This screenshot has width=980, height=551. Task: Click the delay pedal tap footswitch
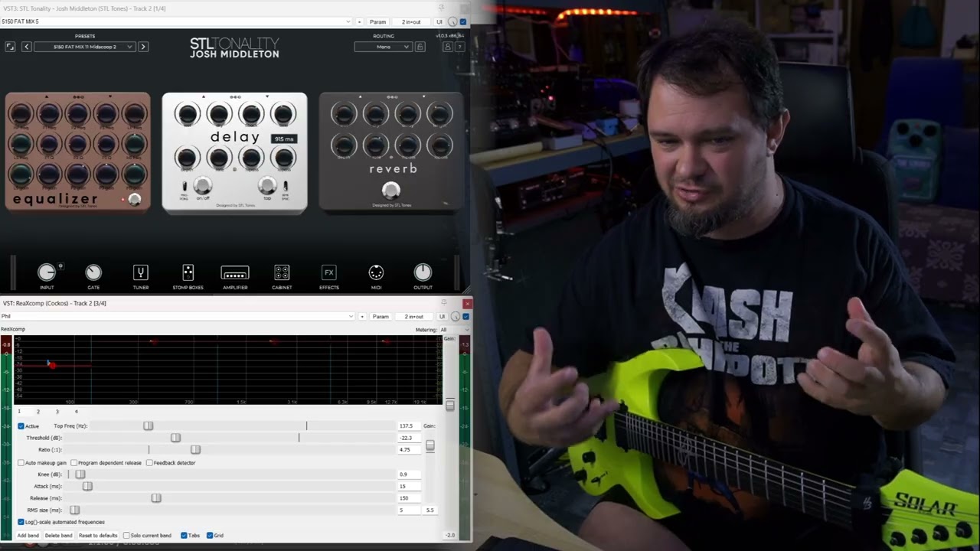tap(267, 185)
